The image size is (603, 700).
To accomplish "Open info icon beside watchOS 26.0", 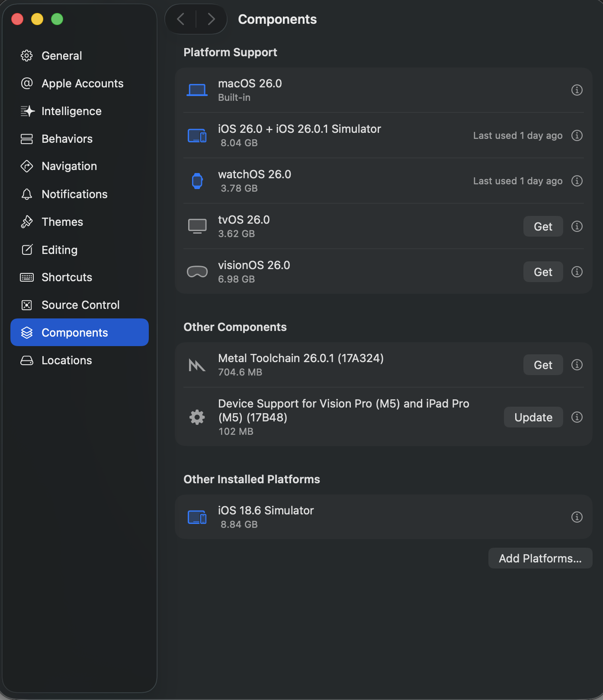I will coord(577,181).
